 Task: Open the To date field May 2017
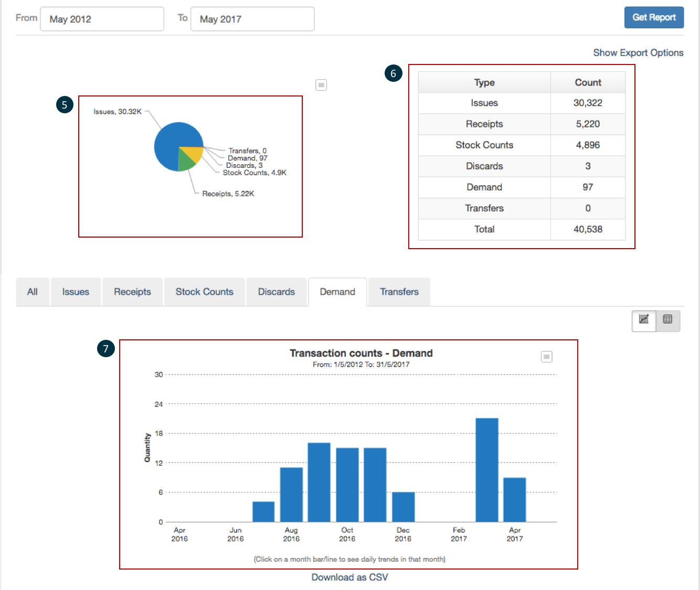(x=252, y=19)
